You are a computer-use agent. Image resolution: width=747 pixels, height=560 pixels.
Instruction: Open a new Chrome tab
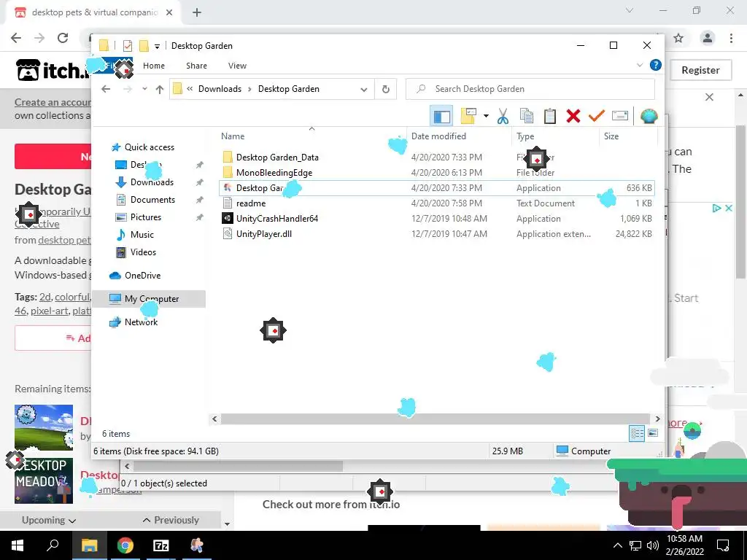tap(197, 13)
